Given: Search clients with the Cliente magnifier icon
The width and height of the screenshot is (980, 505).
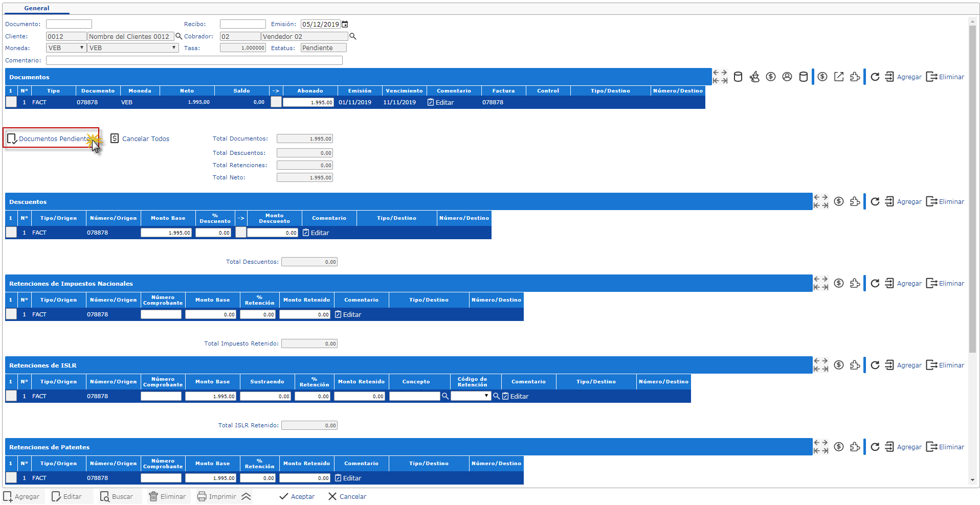Looking at the screenshot, I should click(x=179, y=36).
